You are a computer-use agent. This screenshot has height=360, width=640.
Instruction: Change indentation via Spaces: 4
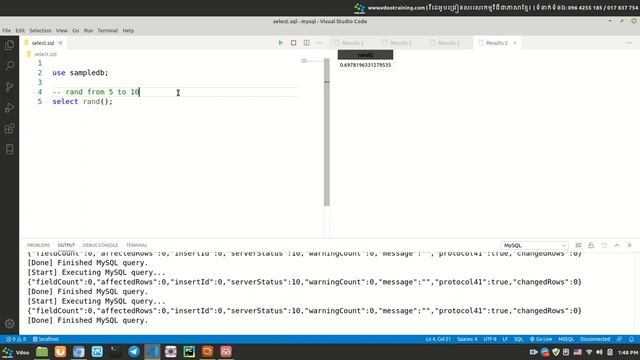467,339
